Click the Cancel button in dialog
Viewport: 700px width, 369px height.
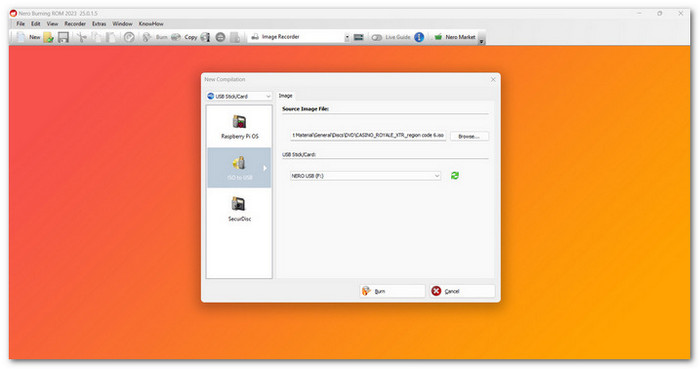coord(462,291)
